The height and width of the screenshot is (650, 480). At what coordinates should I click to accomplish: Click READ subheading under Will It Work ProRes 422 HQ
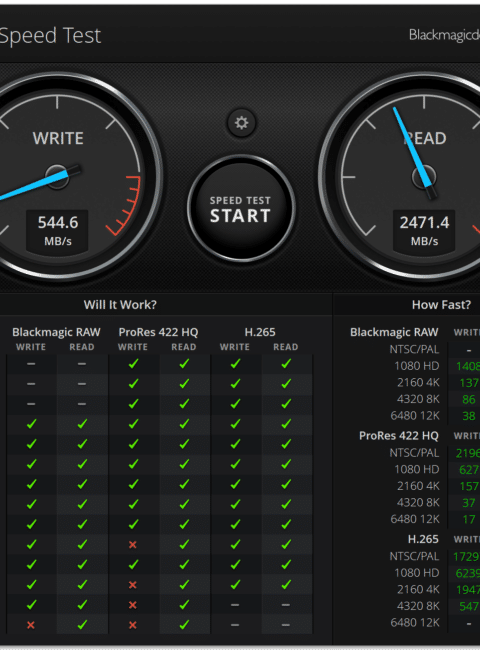tap(184, 347)
